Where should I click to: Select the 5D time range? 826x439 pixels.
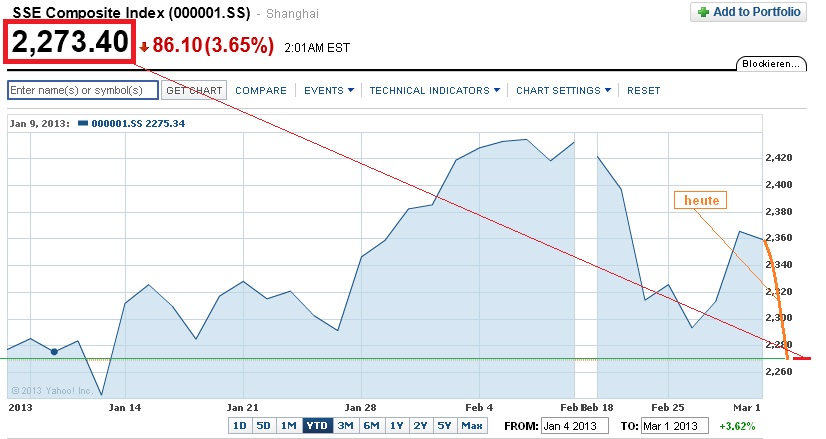[x=264, y=426]
